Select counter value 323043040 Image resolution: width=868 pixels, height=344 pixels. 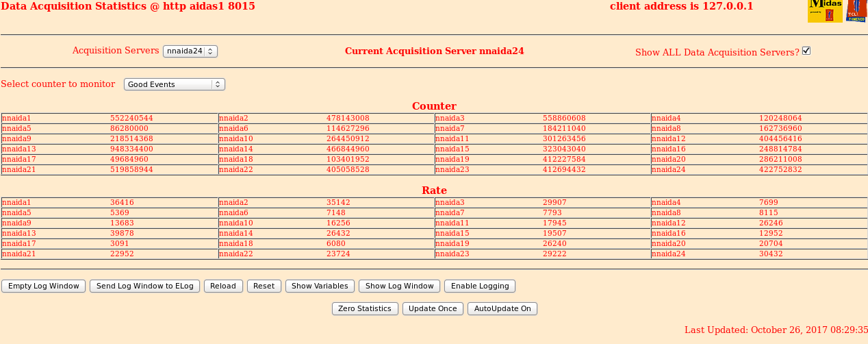564,149
